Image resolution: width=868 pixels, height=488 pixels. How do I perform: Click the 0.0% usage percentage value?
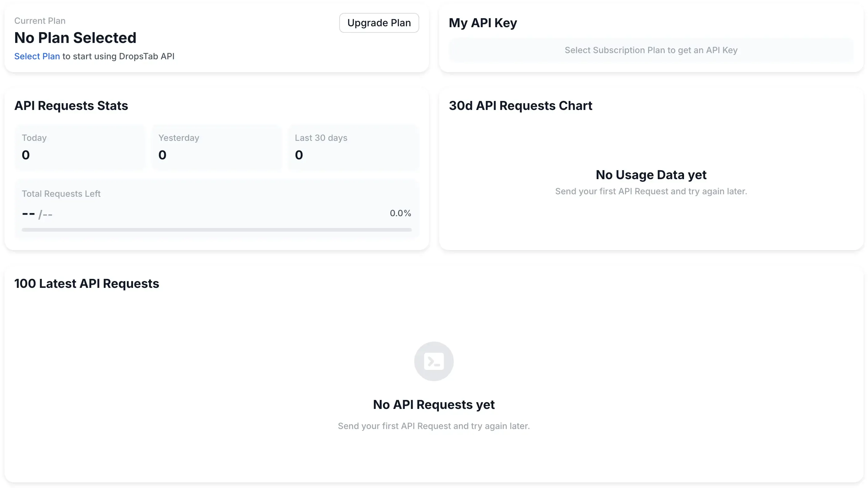pyautogui.click(x=400, y=213)
